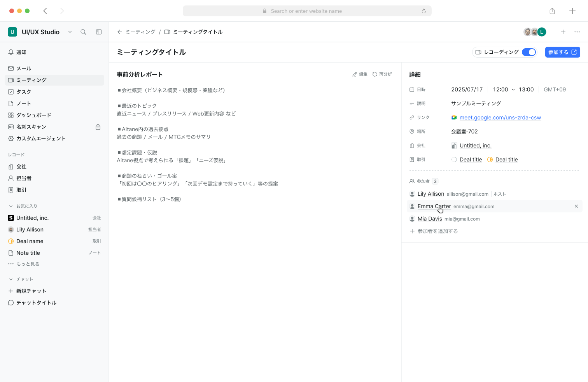Open 取引 records in sidebar
588x382 pixels.
(x=54, y=190)
